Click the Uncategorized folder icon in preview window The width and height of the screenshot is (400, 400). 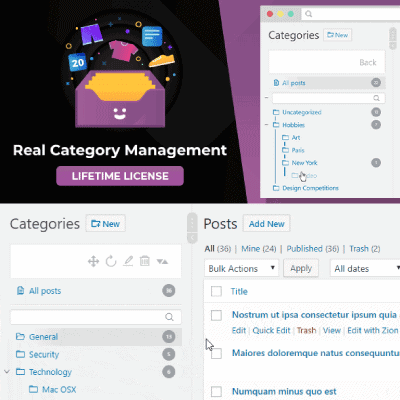276,112
